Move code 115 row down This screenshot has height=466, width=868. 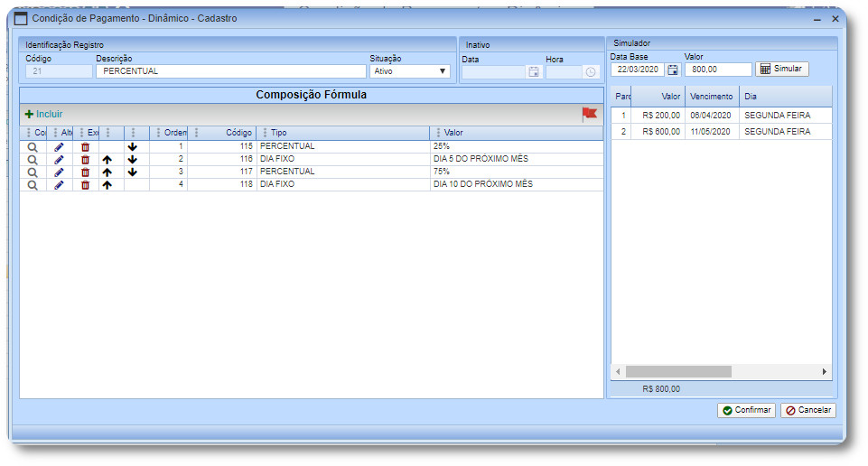point(133,146)
